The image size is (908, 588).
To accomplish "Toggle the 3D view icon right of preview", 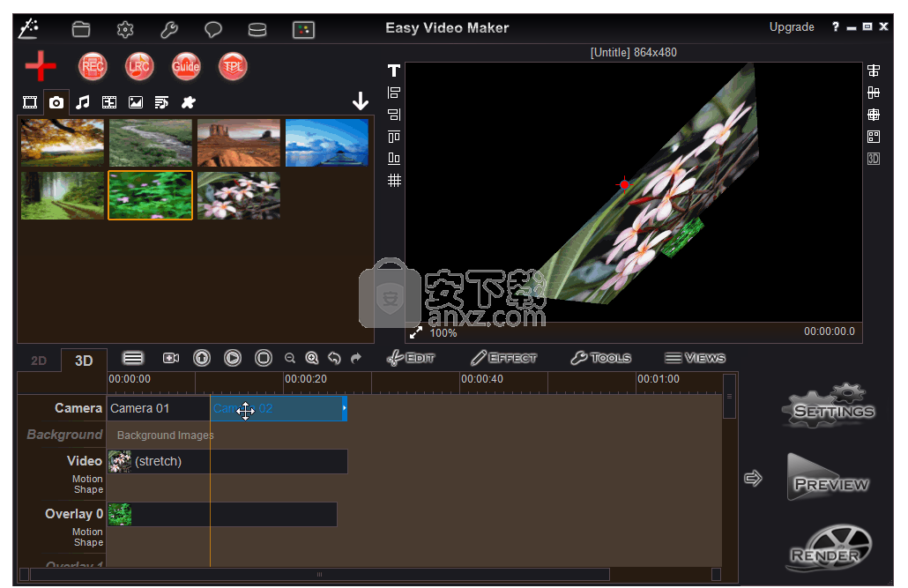I will [x=874, y=159].
